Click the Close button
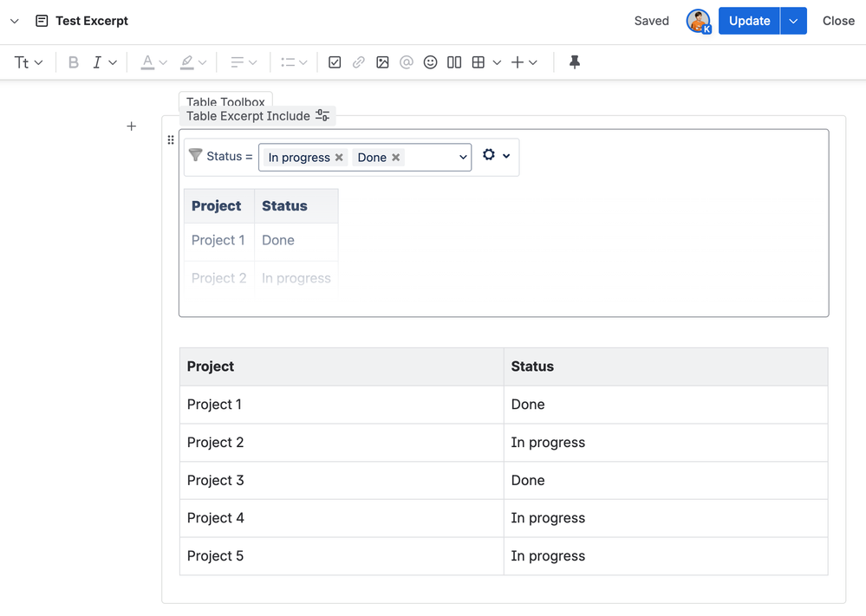866x616 pixels. [x=838, y=21]
